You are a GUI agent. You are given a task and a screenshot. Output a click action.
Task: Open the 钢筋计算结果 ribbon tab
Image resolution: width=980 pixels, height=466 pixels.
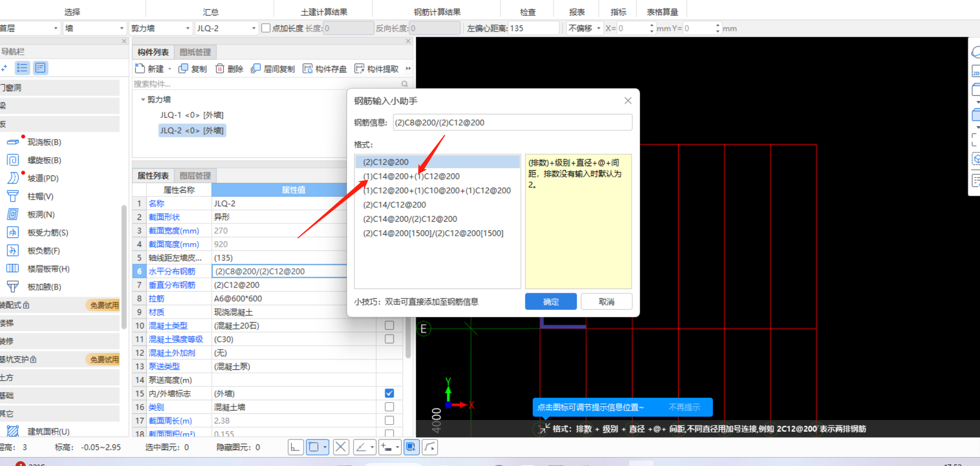point(437,12)
